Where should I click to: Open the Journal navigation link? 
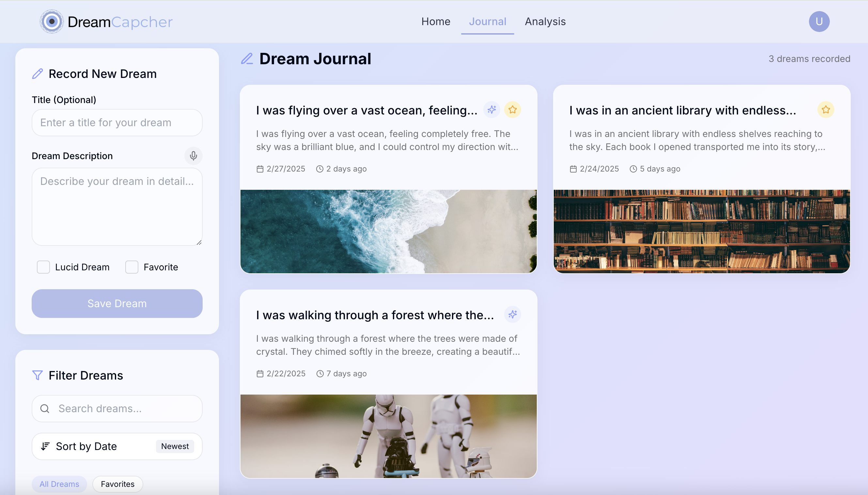(x=488, y=22)
